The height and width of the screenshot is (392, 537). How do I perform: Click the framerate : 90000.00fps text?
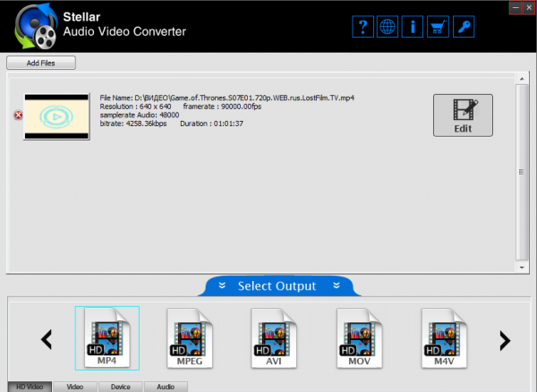click(x=222, y=107)
